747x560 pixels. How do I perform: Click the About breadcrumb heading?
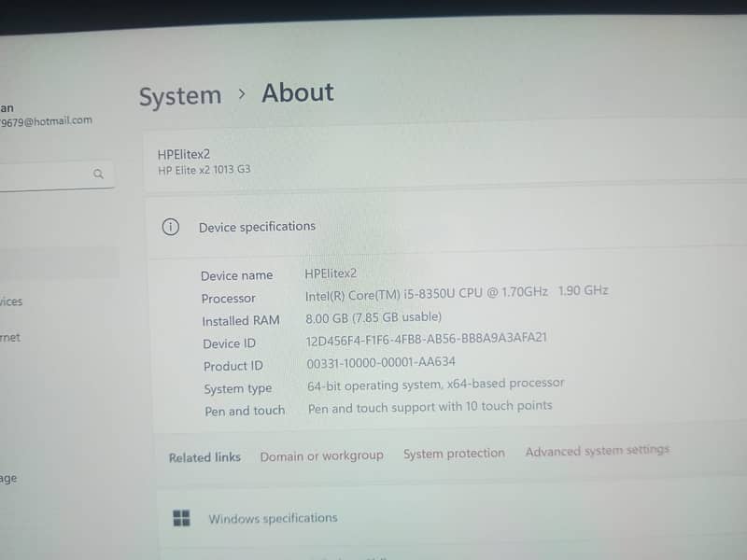coord(298,92)
